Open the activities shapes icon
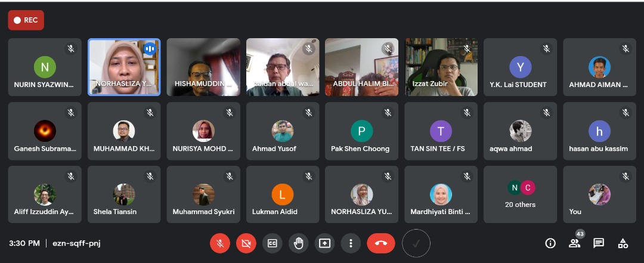 tap(623, 243)
